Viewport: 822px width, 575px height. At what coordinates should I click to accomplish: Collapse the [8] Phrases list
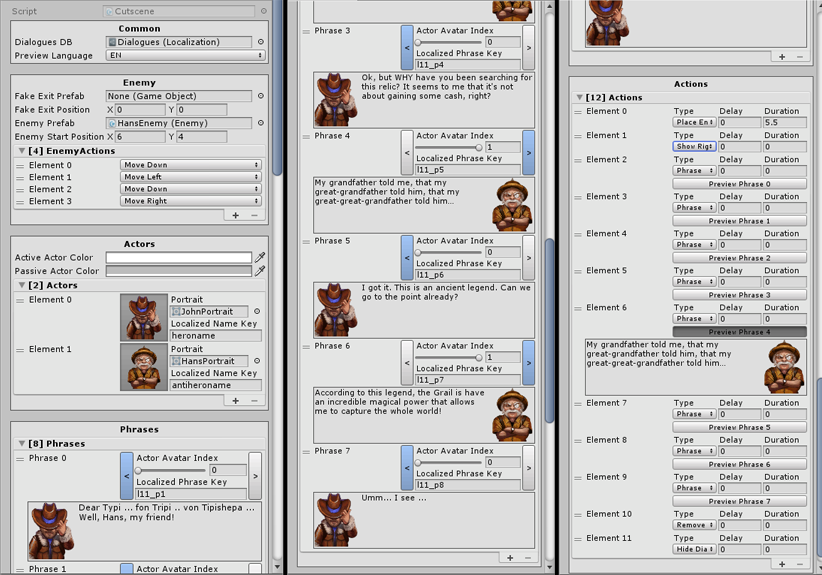[21, 443]
